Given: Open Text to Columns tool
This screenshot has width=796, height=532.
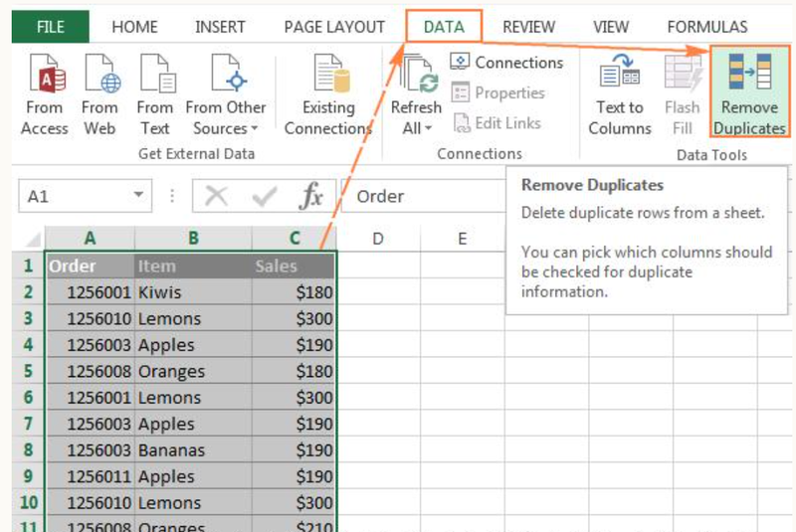Looking at the screenshot, I should tap(620, 94).
